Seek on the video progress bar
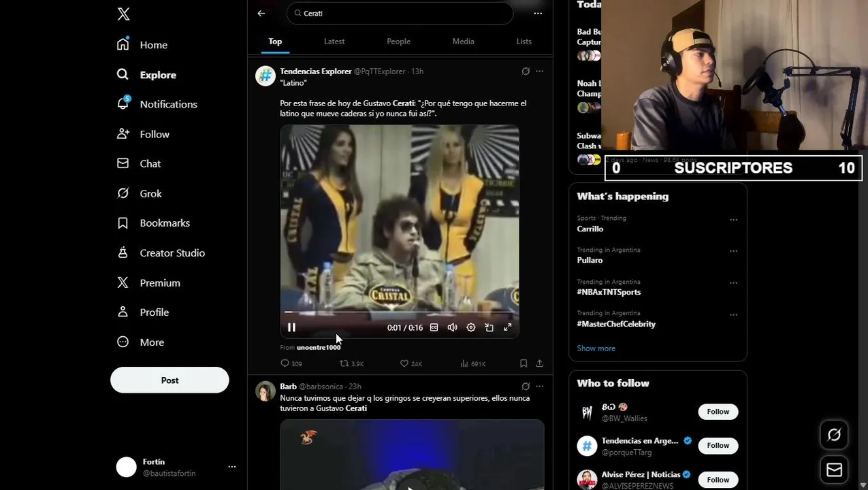The width and height of the screenshot is (868, 490). pos(400,312)
